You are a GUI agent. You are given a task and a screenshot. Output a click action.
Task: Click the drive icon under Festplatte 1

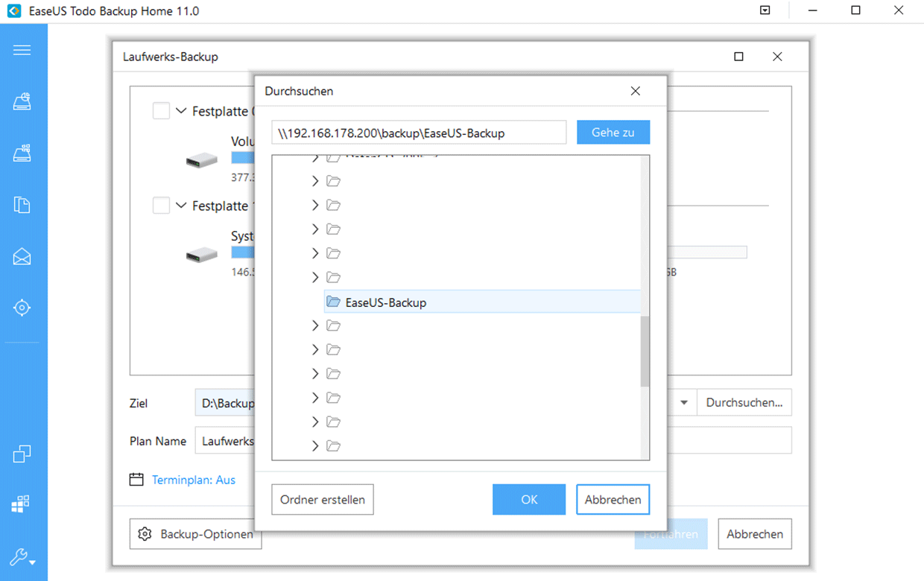202,255
